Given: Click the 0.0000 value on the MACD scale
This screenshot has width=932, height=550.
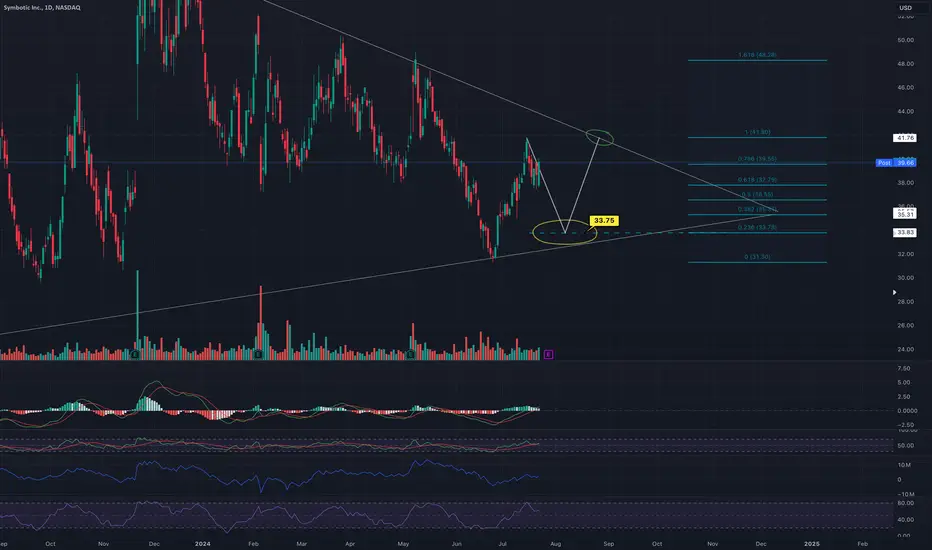Looking at the screenshot, I should [906, 410].
